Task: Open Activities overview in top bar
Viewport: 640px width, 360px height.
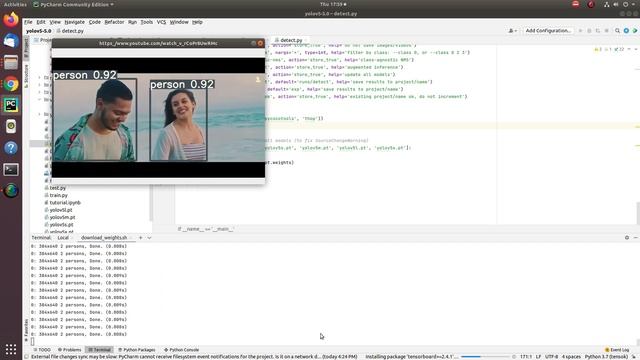Action: pyautogui.click(x=15, y=4)
